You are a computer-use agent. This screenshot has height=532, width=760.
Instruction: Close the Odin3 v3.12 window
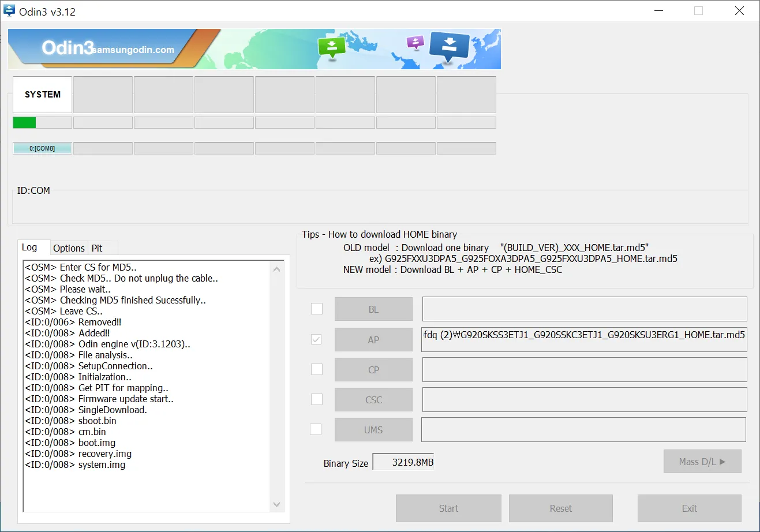click(x=739, y=11)
